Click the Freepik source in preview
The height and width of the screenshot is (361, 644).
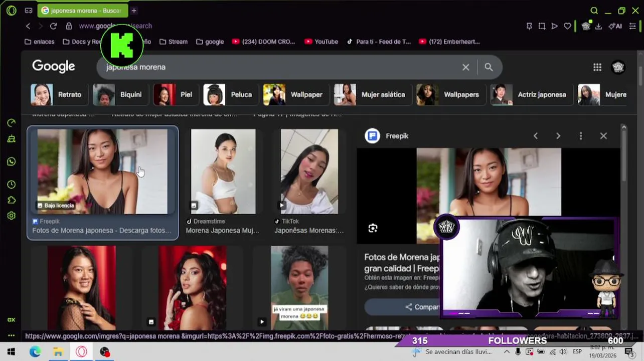[x=387, y=136]
